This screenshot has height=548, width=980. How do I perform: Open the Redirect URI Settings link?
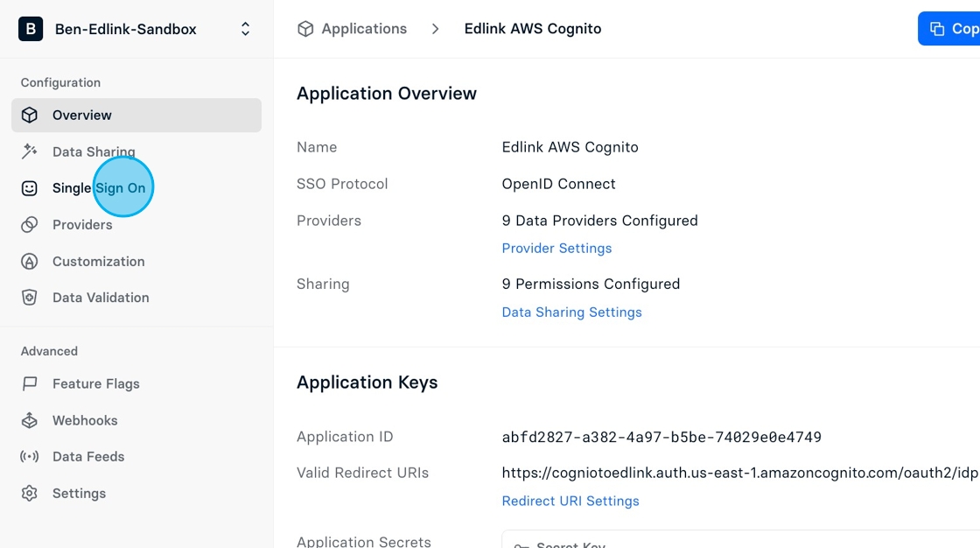[570, 501]
